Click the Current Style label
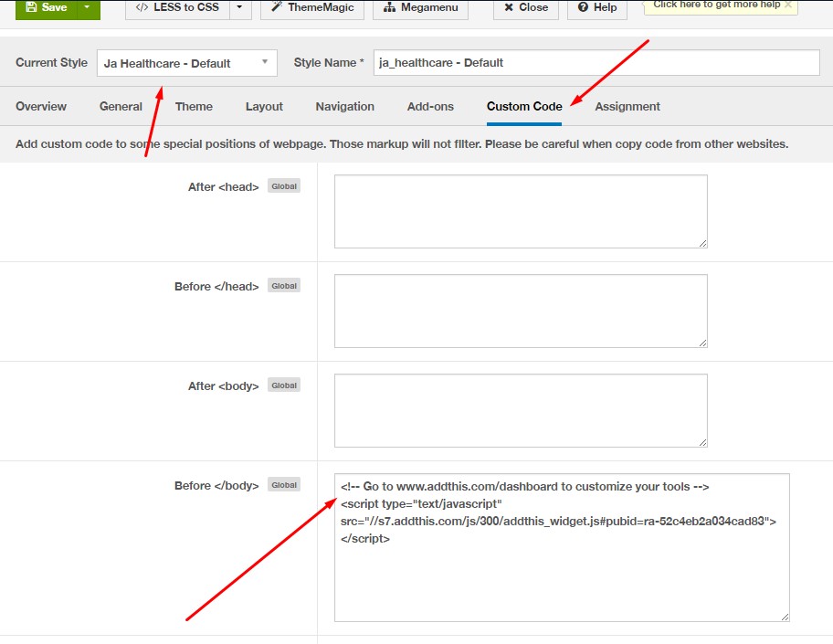 pos(51,63)
